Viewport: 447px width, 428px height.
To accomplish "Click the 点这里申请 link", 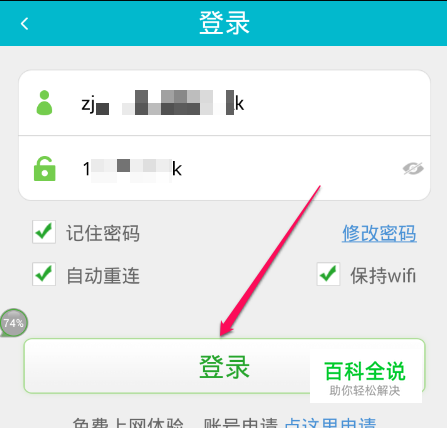I will [331, 423].
